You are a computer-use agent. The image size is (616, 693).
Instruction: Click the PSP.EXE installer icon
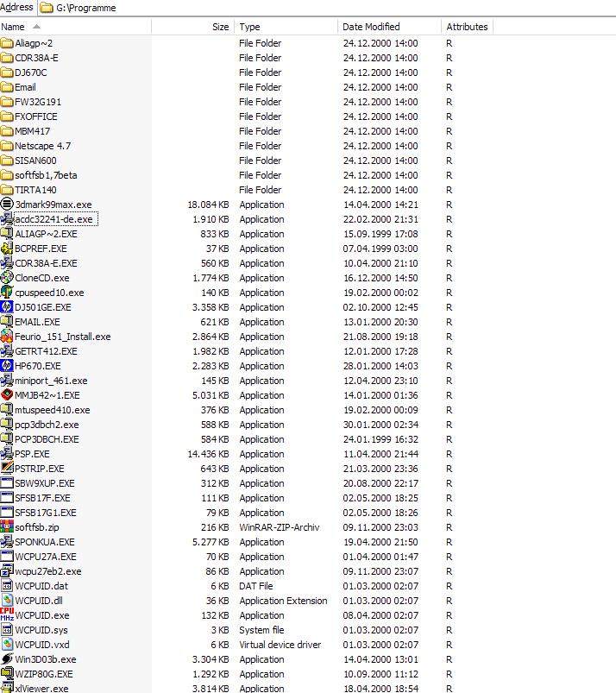[x=7, y=453]
